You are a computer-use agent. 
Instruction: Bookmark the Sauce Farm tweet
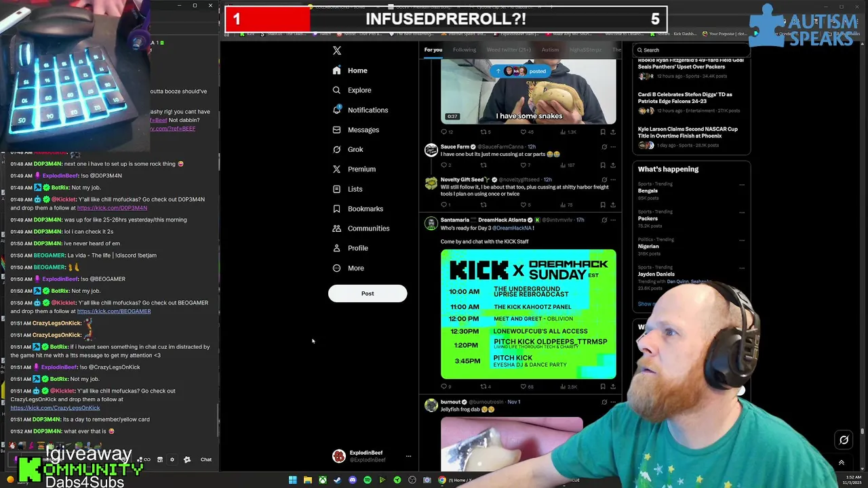602,165
